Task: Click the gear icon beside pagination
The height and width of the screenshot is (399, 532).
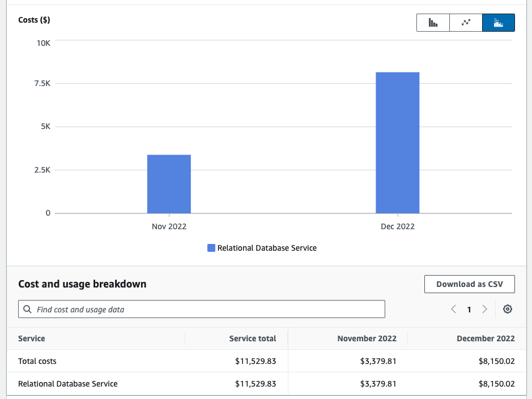Action: [507, 309]
